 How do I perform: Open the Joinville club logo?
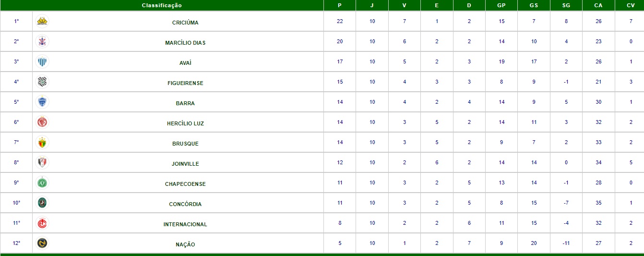43,163
